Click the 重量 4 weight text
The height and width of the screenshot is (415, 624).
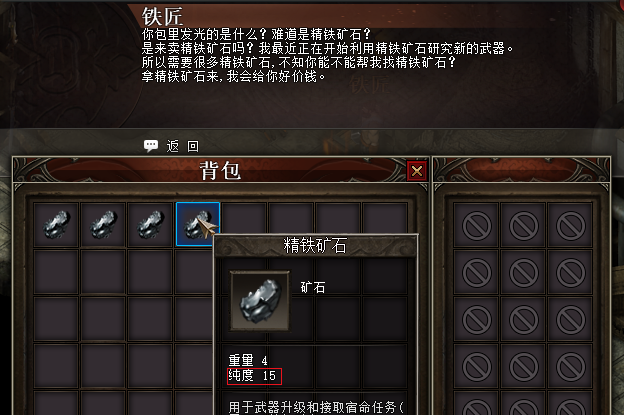pos(248,360)
